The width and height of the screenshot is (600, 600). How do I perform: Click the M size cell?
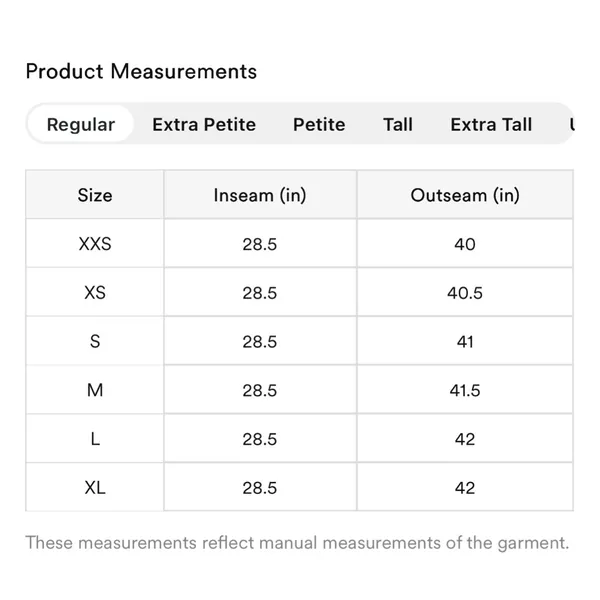(95, 390)
